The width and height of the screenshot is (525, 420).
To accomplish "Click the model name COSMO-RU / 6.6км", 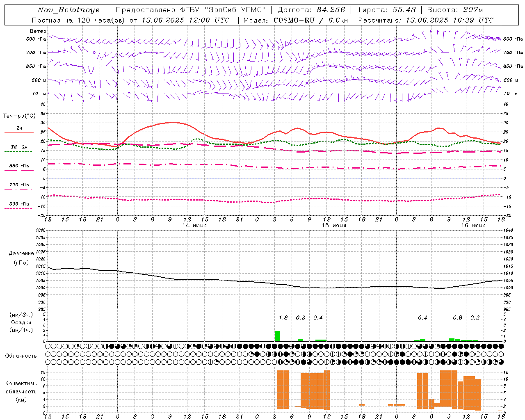I will (x=311, y=20).
